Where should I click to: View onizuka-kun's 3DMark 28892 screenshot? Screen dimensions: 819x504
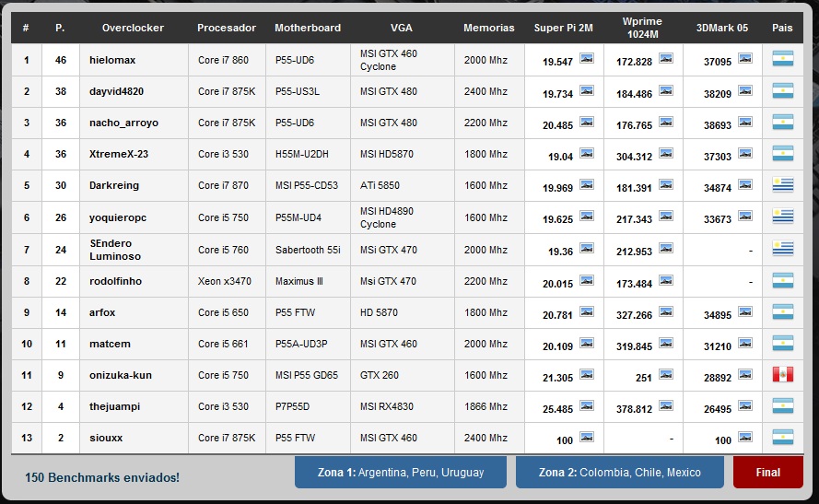point(744,375)
